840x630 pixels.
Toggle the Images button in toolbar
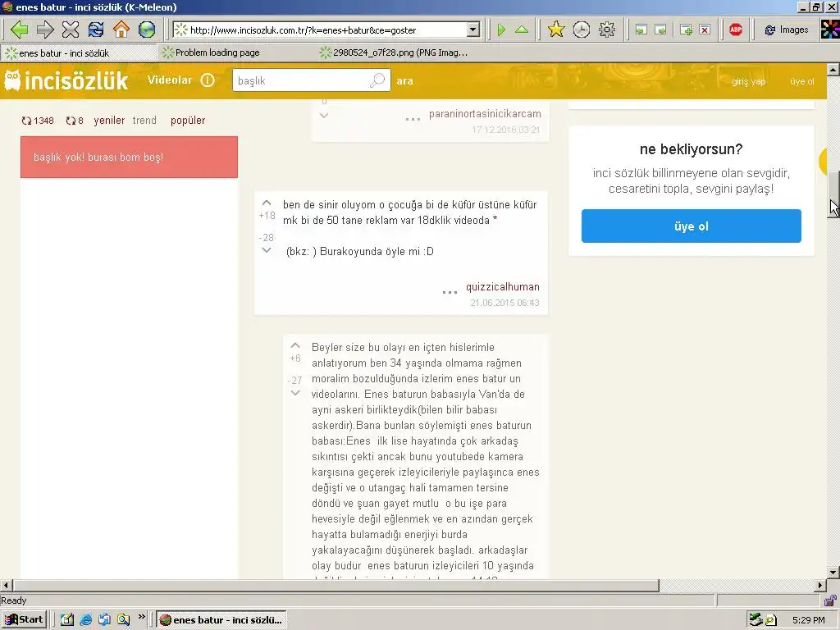click(x=787, y=30)
